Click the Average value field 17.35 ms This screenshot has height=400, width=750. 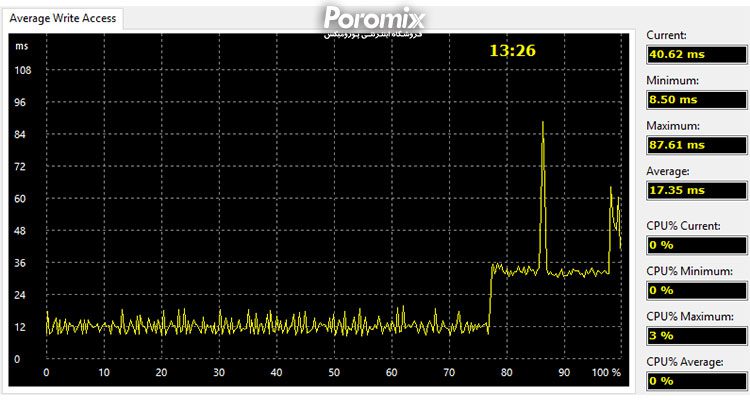click(x=696, y=190)
